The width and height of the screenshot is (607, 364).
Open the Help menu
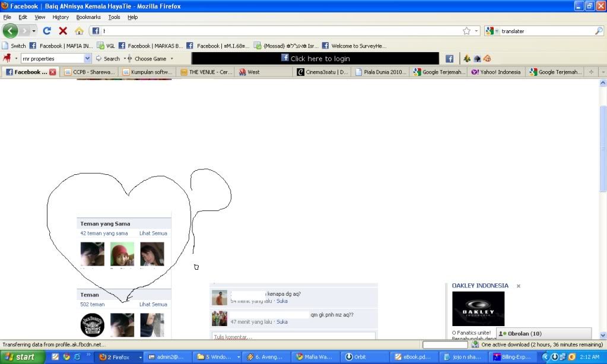click(x=133, y=17)
